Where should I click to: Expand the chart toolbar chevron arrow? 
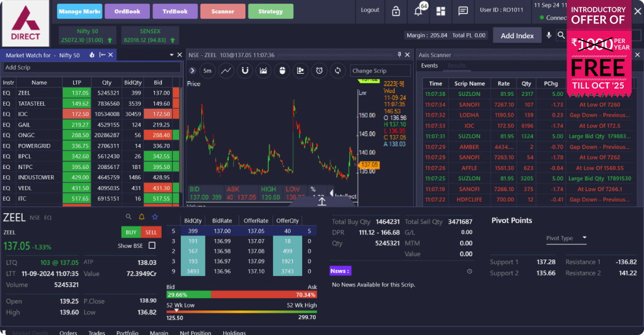[x=193, y=71]
